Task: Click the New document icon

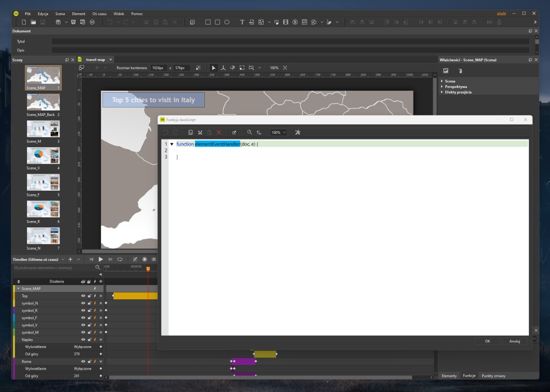Action: pos(24,22)
